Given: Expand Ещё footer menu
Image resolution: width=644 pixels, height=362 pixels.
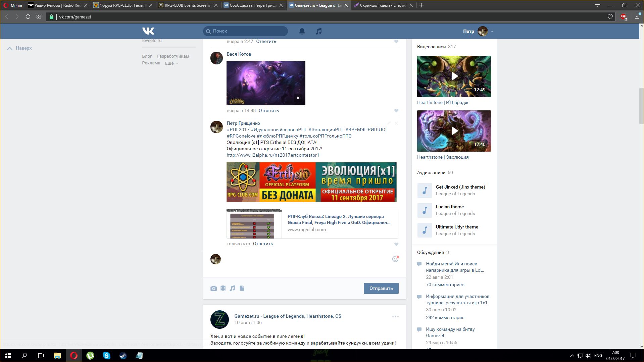Looking at the screenshot, I should point(171,63).
